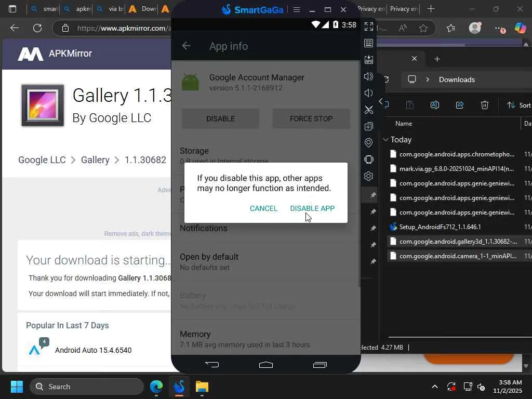This screenshot has width=532, height=399.
Task: Click volume down icon in SmartGaGa sidebar
Action: coord(368,93)
